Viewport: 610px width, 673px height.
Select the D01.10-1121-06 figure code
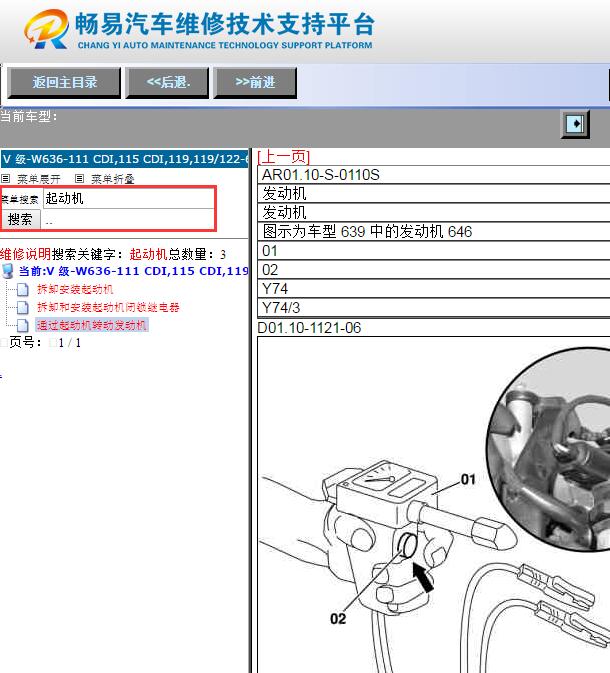[x=309, y=328]
